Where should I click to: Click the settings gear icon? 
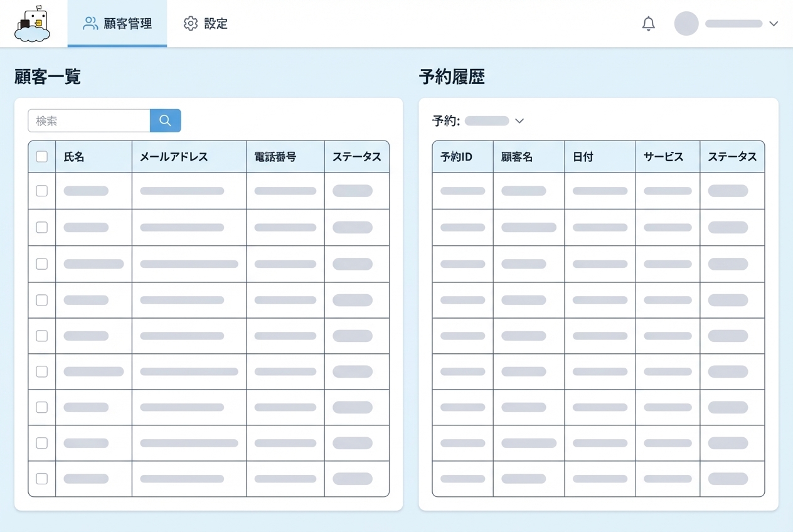pyautogui.click(x=190, y=23)
